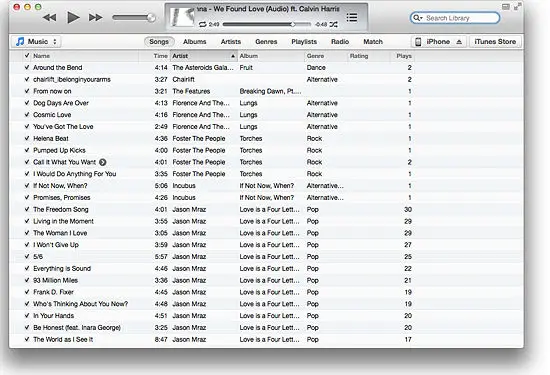Open the iTunes Store
The width and height of the screenshot is (550, 375).
[495, 41]
